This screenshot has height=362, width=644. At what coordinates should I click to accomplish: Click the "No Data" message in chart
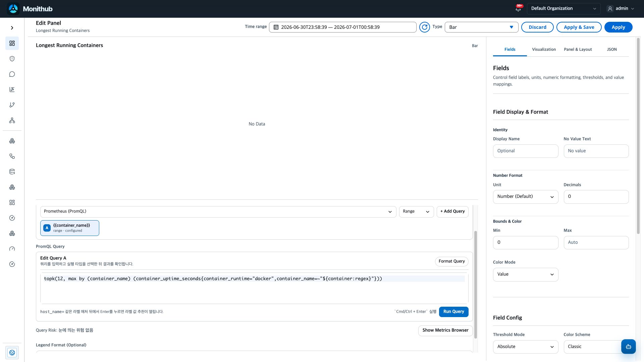[257, 124]
